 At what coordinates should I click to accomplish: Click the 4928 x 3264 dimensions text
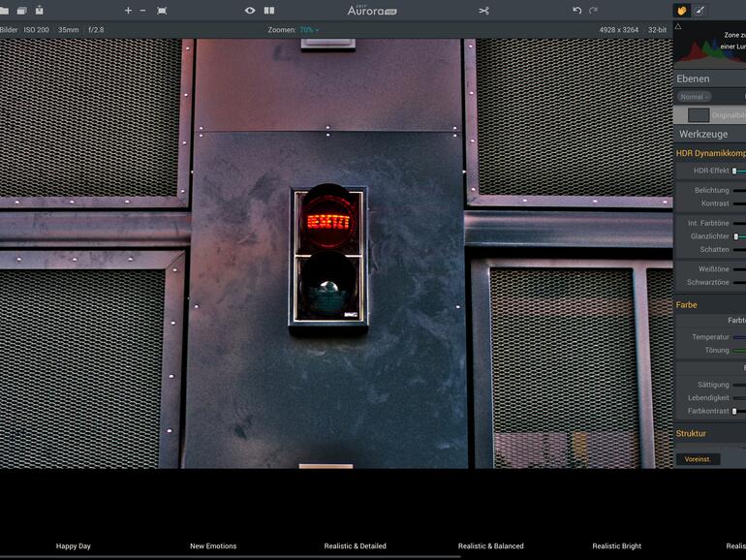[x=618, y=29]
